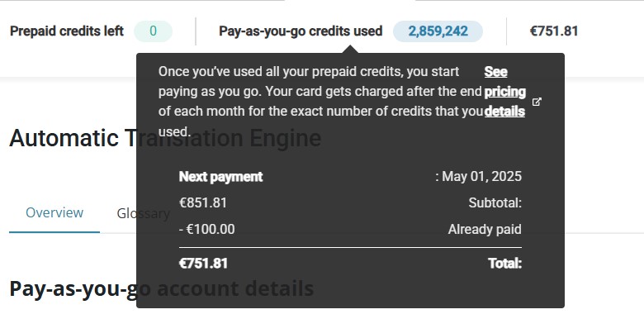Click the - €100.00 deduction amount
This screenshot has width=644, height=319.
207,230
